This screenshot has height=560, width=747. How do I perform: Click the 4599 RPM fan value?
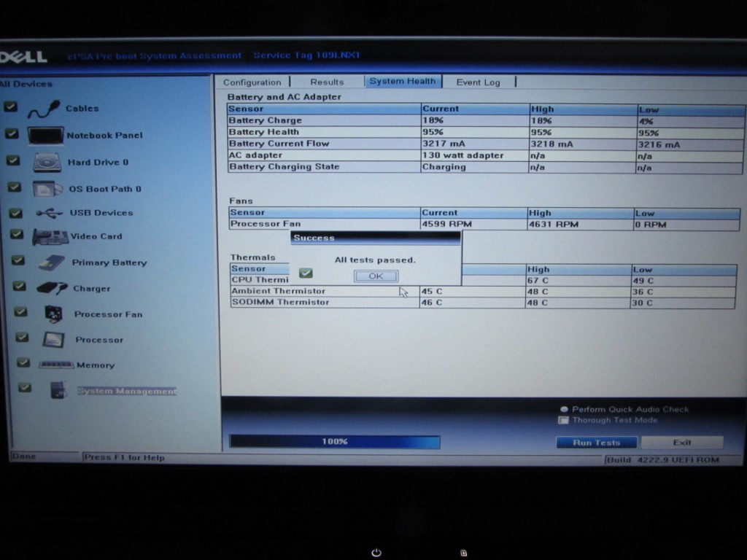click(x=446, y=225)
